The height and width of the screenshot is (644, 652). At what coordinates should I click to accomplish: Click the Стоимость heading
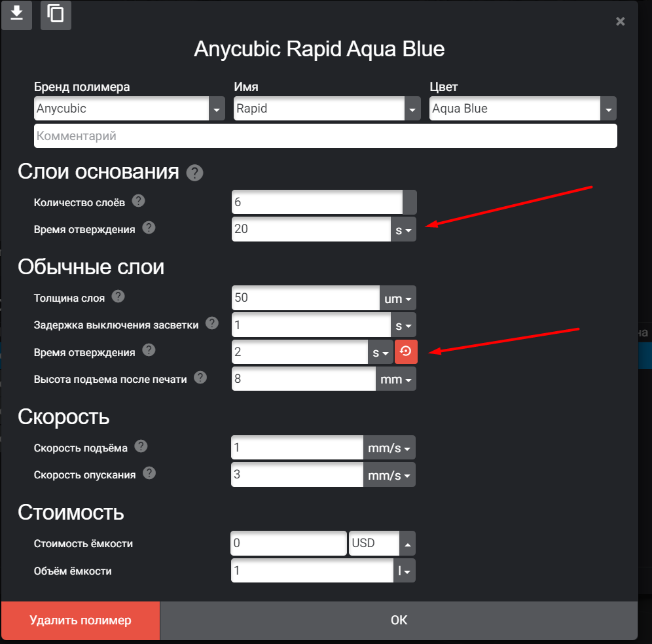click(x=71, y=512)
